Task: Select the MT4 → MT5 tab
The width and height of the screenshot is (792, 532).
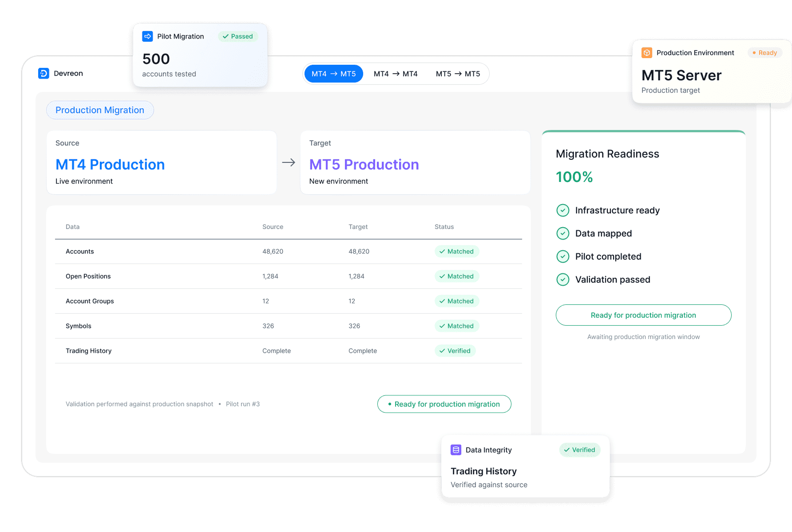Action: pos(334,74)
